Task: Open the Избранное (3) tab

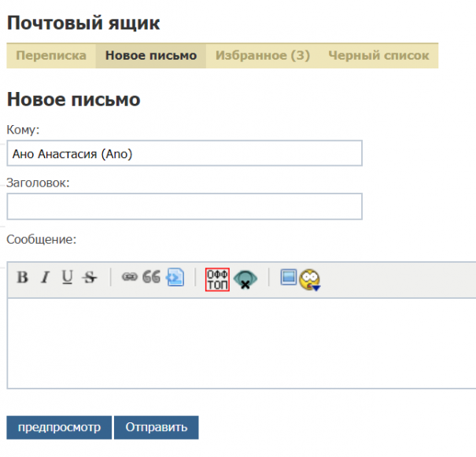Action: (263, 56)
